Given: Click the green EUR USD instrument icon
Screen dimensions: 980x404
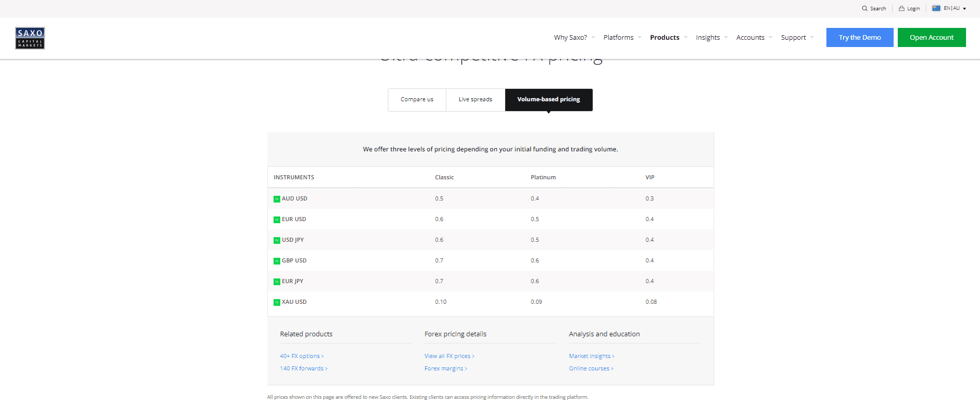Looking at the screenshot, I should click(277, 220).
